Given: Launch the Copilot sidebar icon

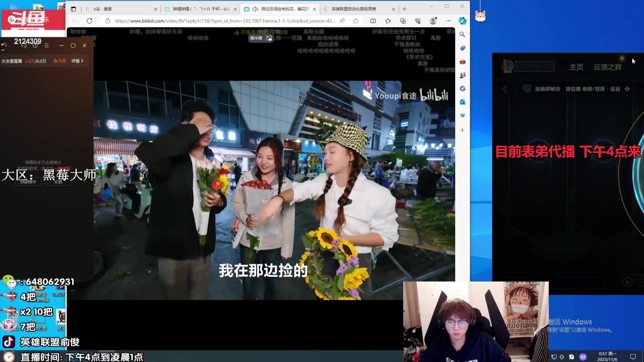Looking at the screenshot, I should [463, 21].
